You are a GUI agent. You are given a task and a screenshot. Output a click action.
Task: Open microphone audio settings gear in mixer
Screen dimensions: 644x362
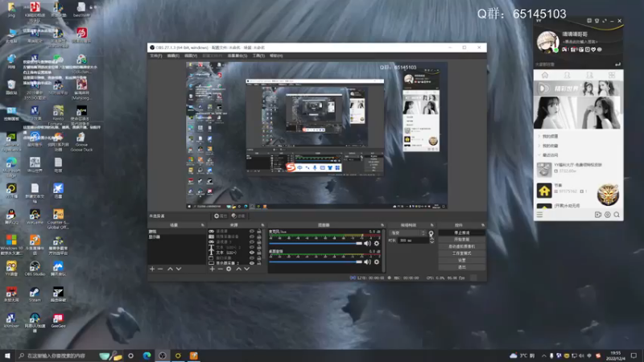click(x=377, y=244)
